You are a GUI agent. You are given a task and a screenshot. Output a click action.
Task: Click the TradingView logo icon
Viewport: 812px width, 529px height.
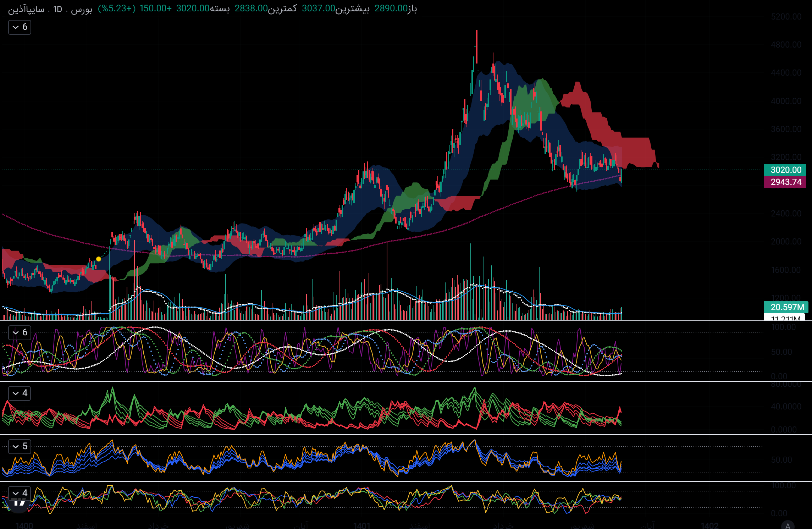pos(19,503)
